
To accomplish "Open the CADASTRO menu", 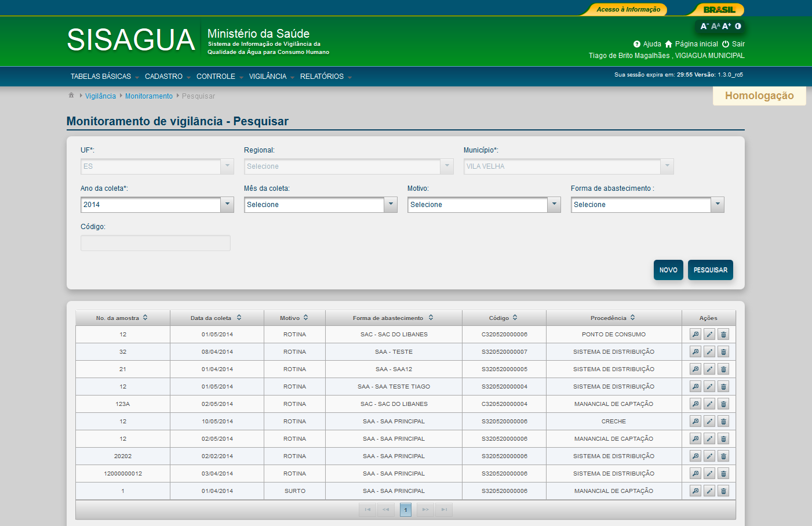I will pos(168,77).
